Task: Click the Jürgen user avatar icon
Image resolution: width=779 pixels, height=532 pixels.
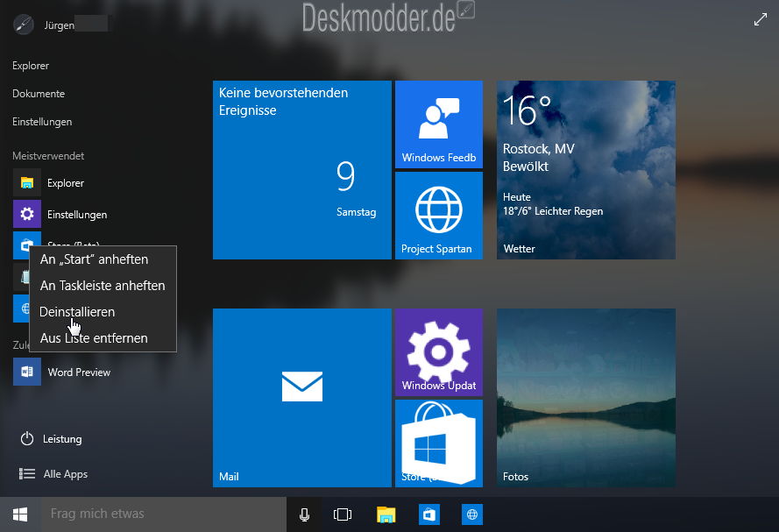Action: (23, 25)
